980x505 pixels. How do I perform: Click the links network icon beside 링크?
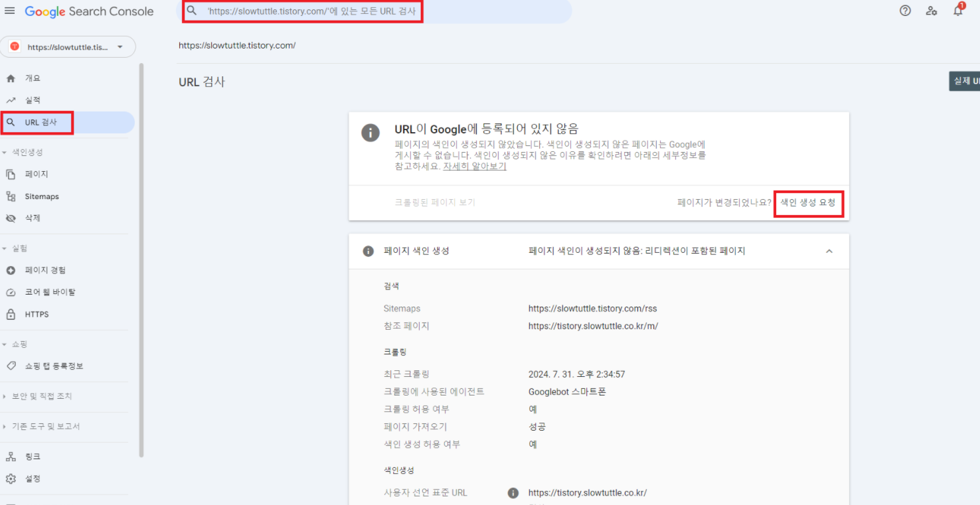[11, 457]
